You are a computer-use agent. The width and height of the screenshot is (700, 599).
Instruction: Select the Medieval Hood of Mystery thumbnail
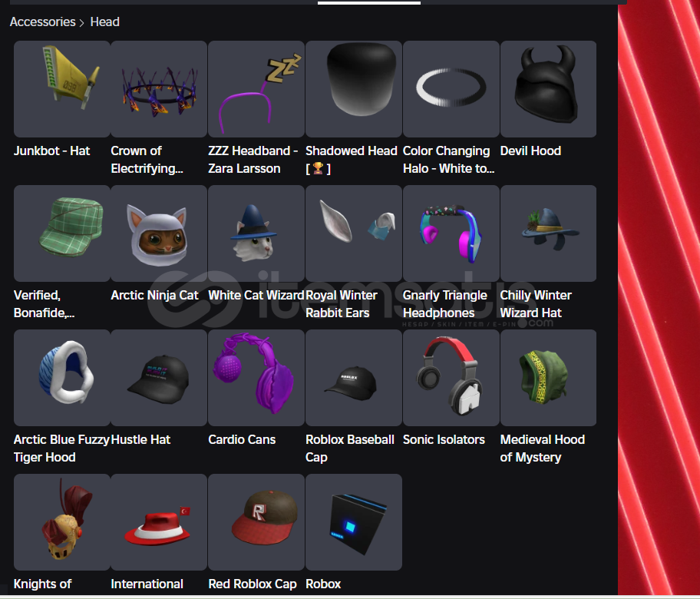pyautogui.click(x=548, y=377)
